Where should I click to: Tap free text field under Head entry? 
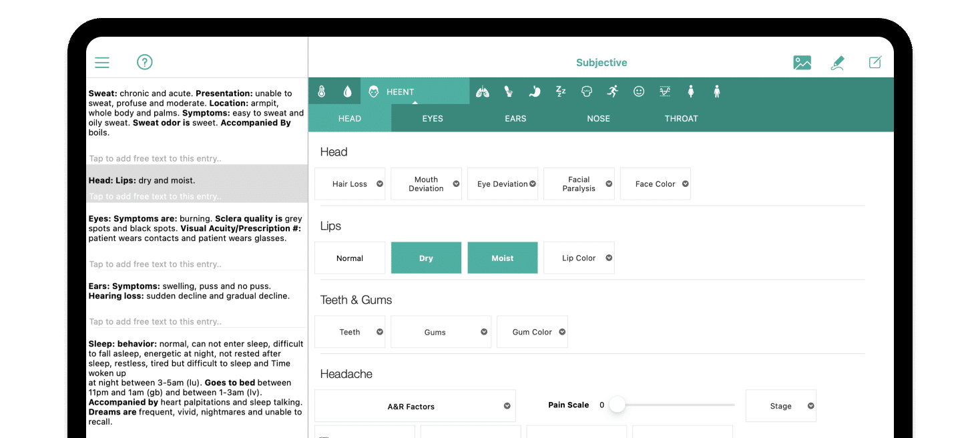click(156, 196)
